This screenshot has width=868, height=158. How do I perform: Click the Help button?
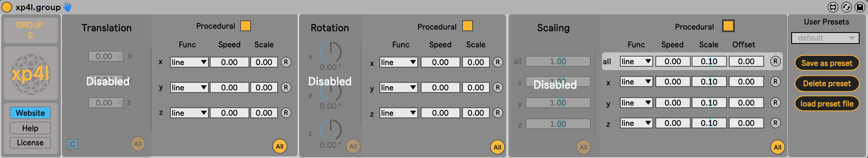click(30, 128)
